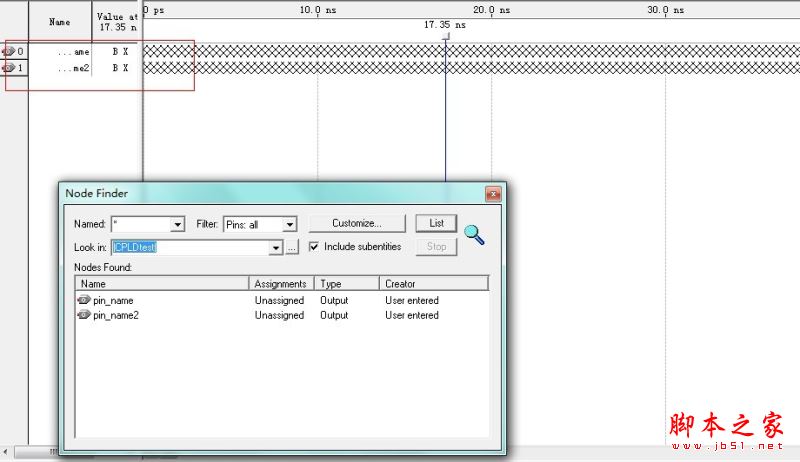
Task: Click the 10.0 ns timeline label
Action: pyautogui.click(x=318, y=10)
